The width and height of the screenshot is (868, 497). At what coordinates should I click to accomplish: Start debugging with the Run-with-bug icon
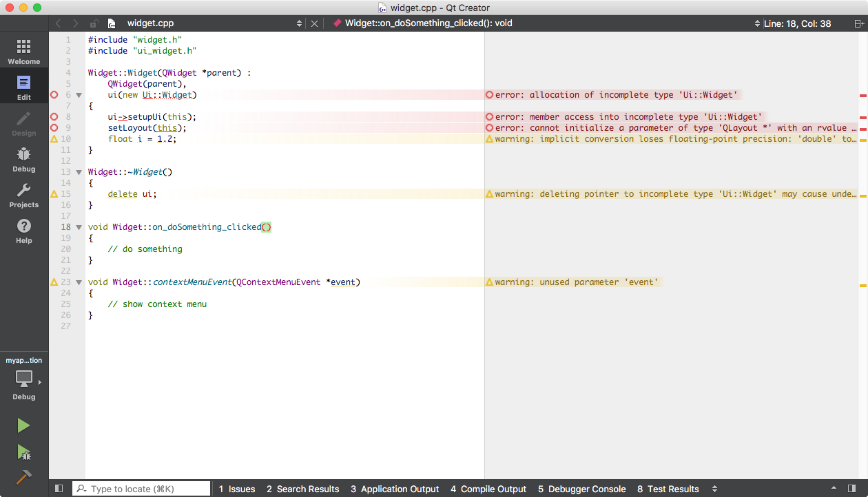[24, 452]
